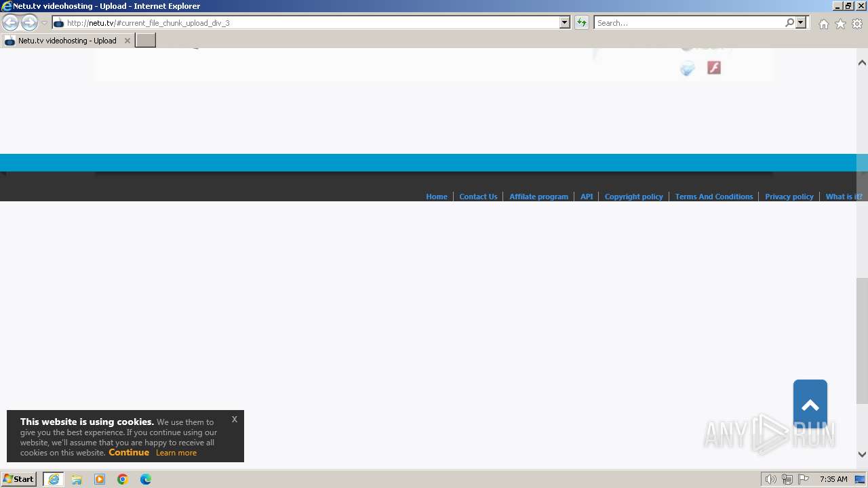Screen dimensions: 868x488
Task: Open the search provider dropdown arrow
Action: (x=801, y=23)
